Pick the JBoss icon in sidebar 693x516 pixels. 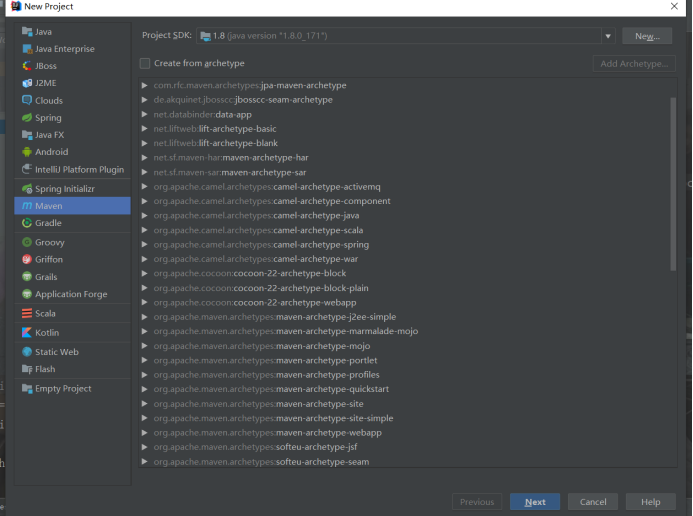pos(27,66)
